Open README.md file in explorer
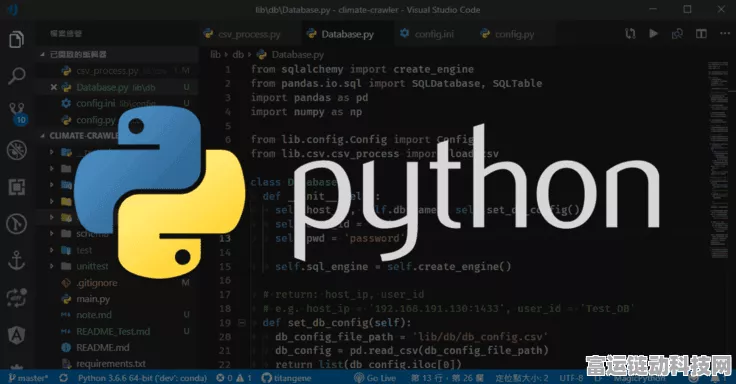 (117, 347)
